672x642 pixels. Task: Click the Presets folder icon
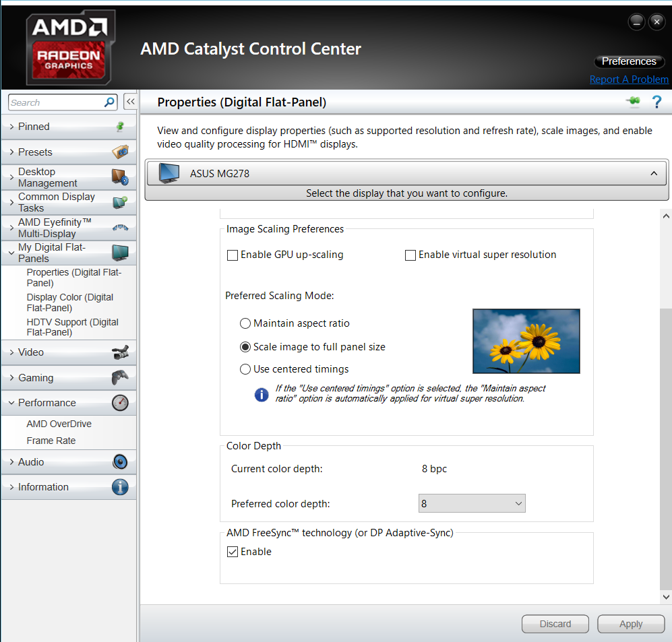coord(120,152)
